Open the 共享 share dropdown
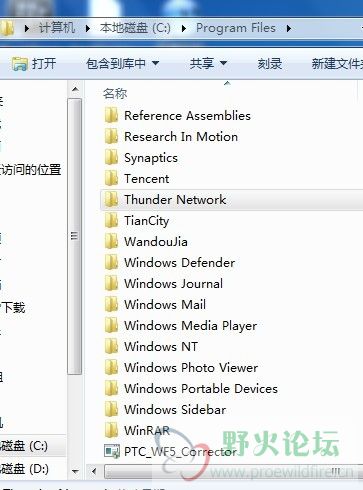The height and width of the screenshot is (490, 363). pyautogui.click(x=208, y=63)
